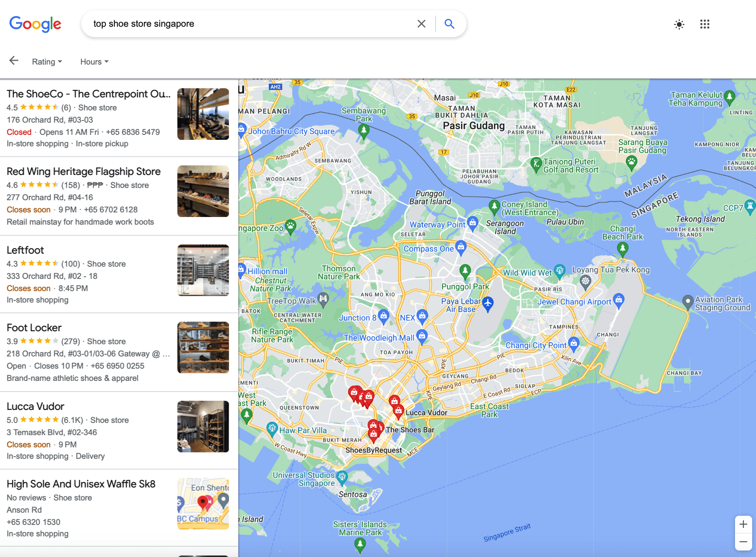Open the Lucca Vudor listing title
Image resolution: width=756 pixels, height=557 pixels.
coord(36,406)
